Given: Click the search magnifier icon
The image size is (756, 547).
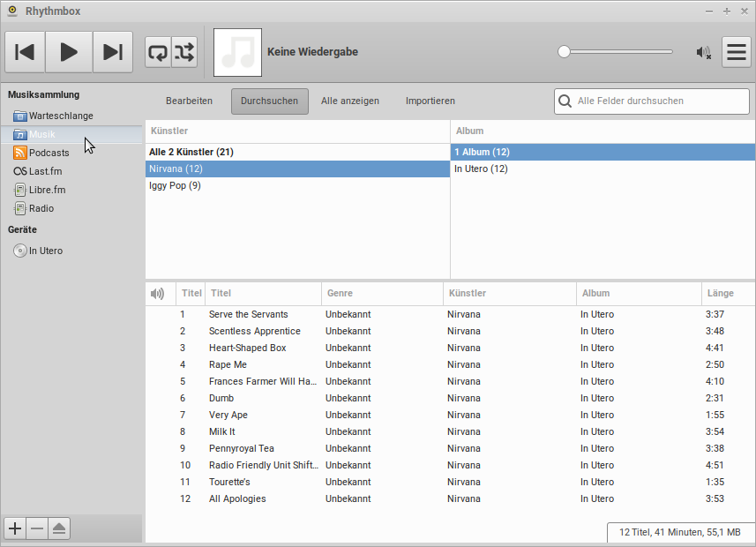Looking at the screenshot, I should [565, 101].
